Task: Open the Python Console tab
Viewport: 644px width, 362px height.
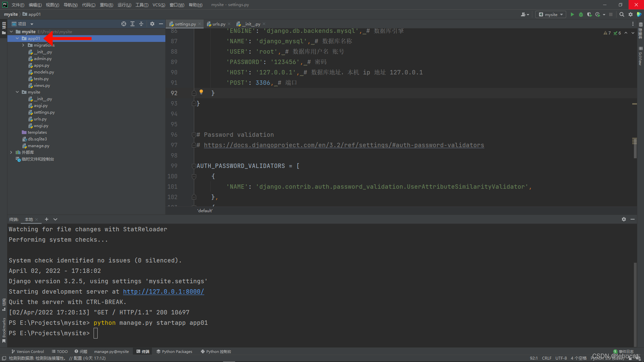Action: point(216,351)
